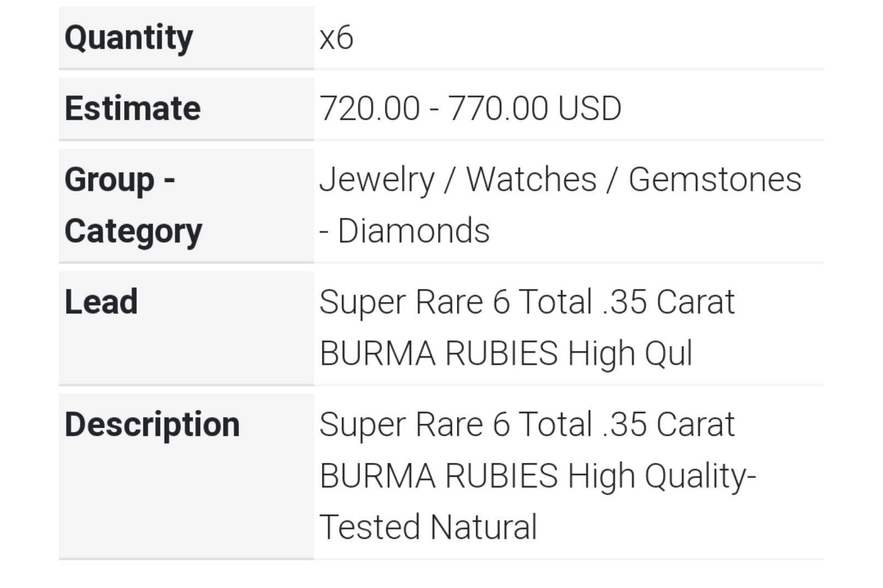Click the Description row label

pyautogui.click(x=152, y=425)
